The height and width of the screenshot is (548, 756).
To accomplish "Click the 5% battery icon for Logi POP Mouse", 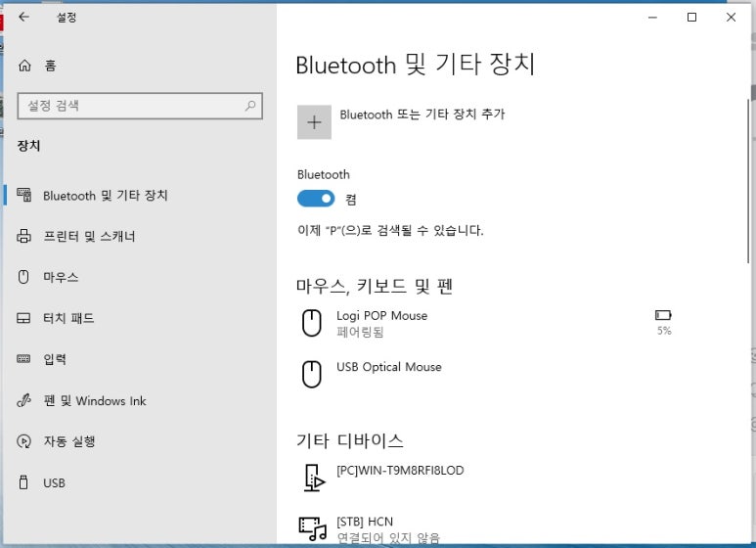I will coord(663,315).
